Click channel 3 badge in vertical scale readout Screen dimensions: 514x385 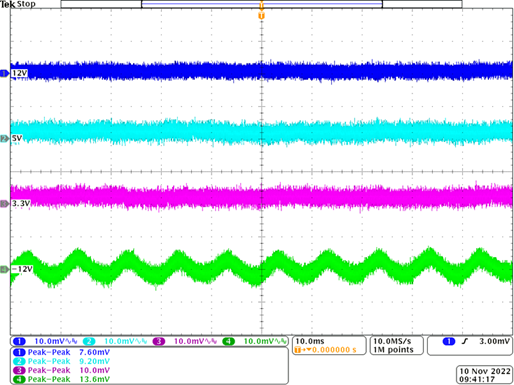(159, 341)
